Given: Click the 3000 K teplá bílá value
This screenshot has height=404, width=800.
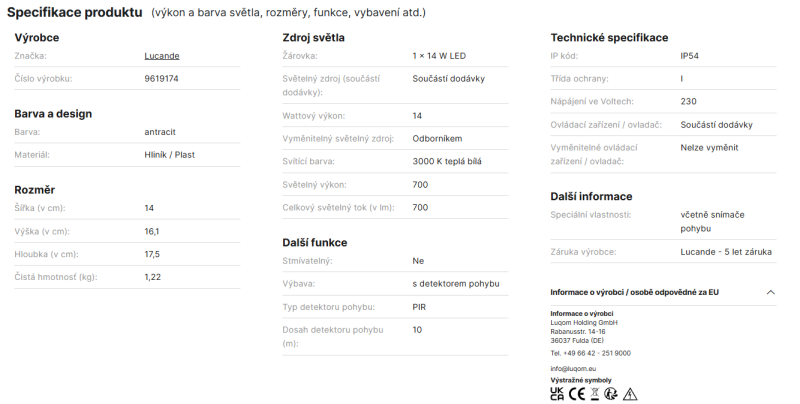Looking at the screenshot, I should point(447,161).
